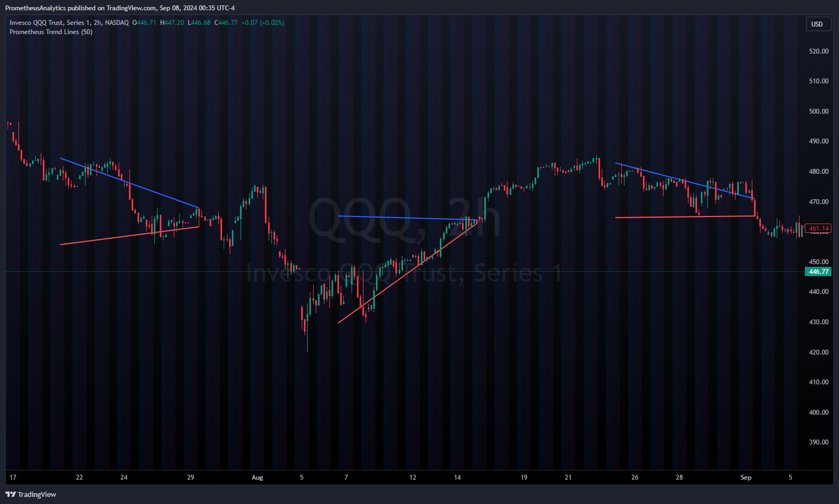Click the 22 date label on the time axis

pyautogui.click(x=80, y=477)
